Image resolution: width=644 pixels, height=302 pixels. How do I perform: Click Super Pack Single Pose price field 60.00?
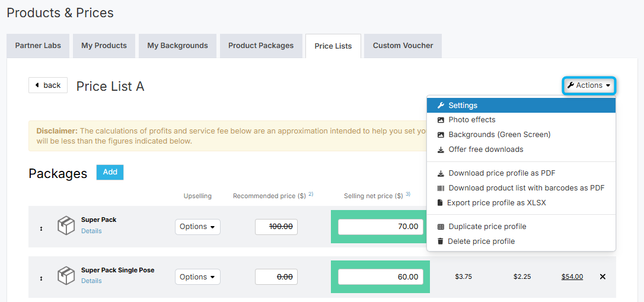381,277
